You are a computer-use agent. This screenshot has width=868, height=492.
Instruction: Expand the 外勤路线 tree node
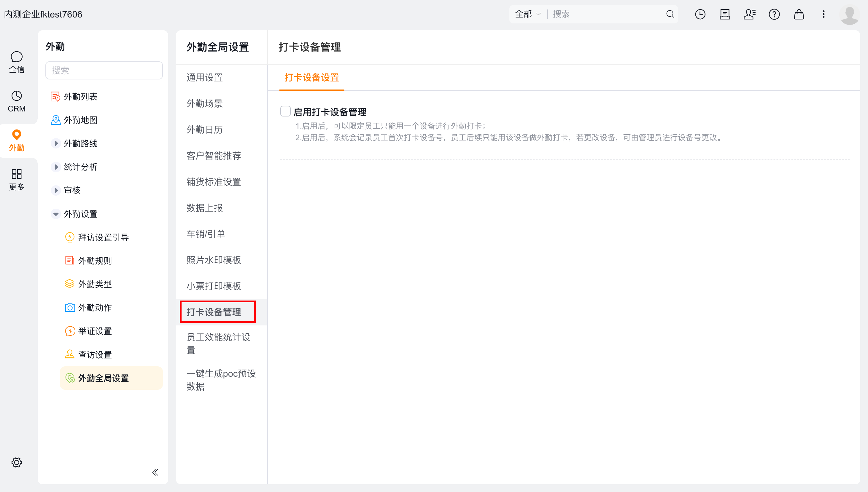tap(56, 143)
